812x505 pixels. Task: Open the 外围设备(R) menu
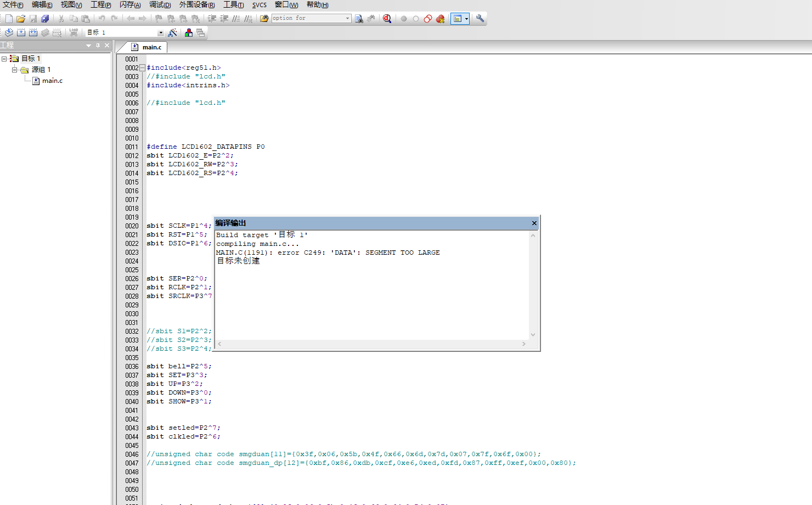197,5
